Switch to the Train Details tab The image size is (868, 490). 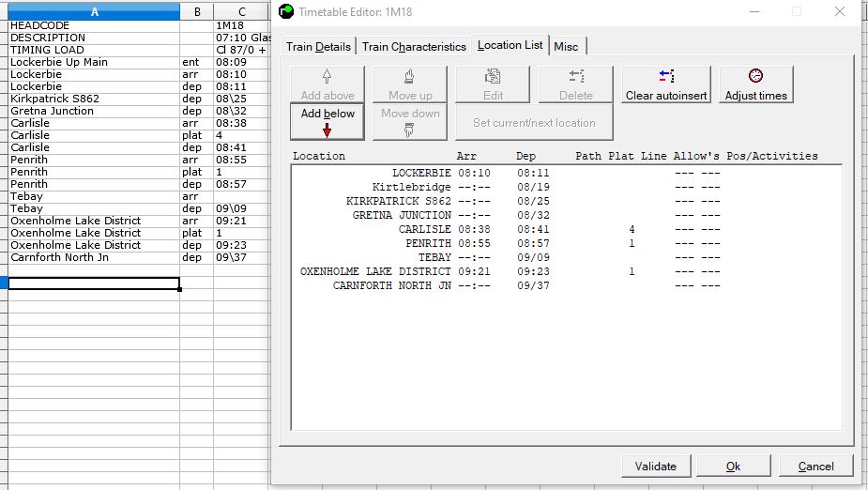tap(318, 47)
